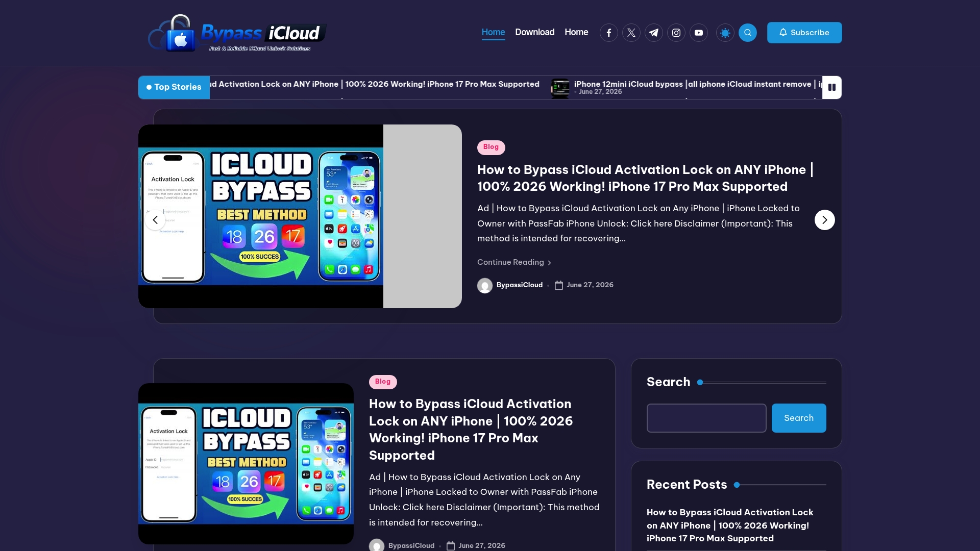Open the YouTube social icon
This screenshot has height=551, width=980.
pos(698,33)
